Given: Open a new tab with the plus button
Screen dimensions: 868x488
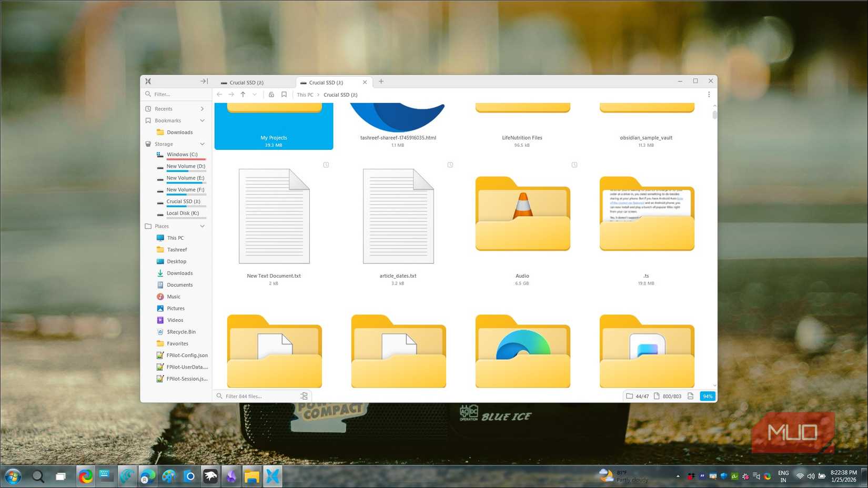Looking at the screenshot, I should (381, 82).
